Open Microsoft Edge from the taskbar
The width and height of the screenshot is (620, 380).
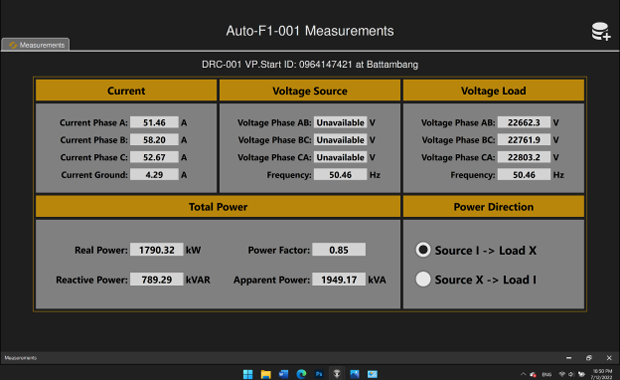click(x=301, y=374)
